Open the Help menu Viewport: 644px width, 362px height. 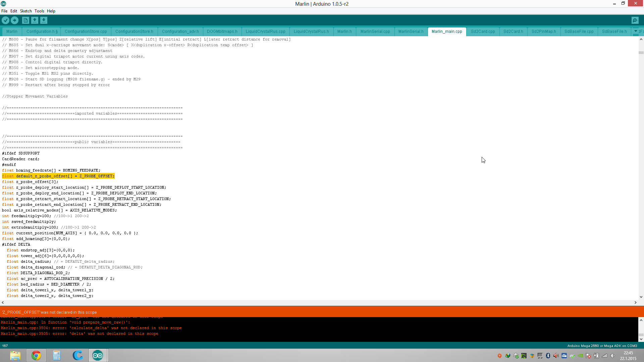pos(51,11)
